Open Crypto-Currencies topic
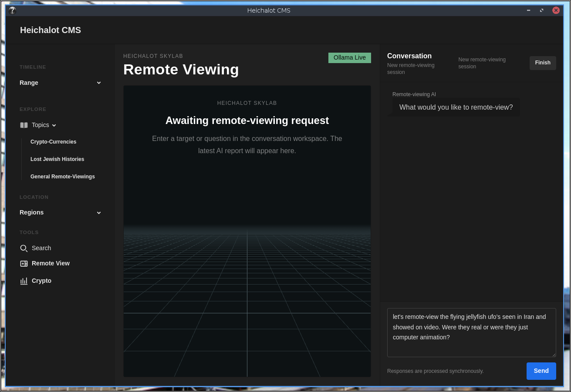Image resolution: width=571 pixels, height=392 pixels. click(53, 142)
